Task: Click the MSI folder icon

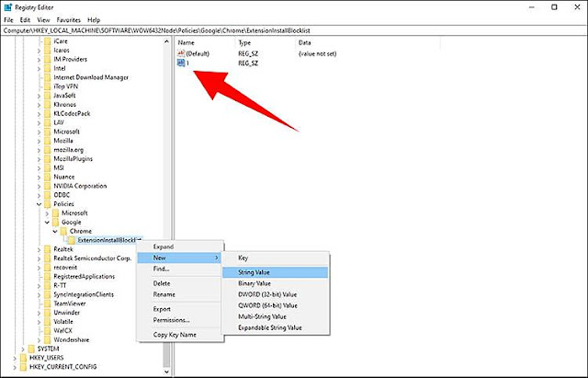Action: (47, 167)
